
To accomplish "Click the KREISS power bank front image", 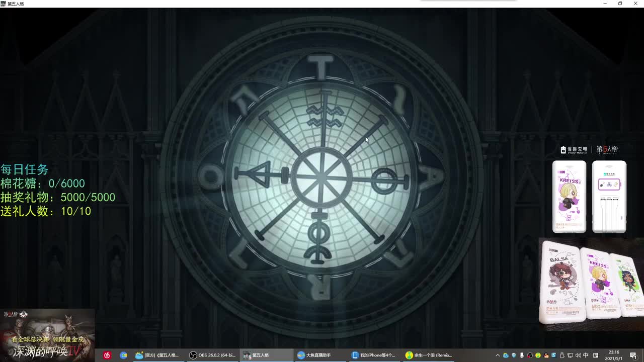I will pyautogui.click(x=570, y=197).
